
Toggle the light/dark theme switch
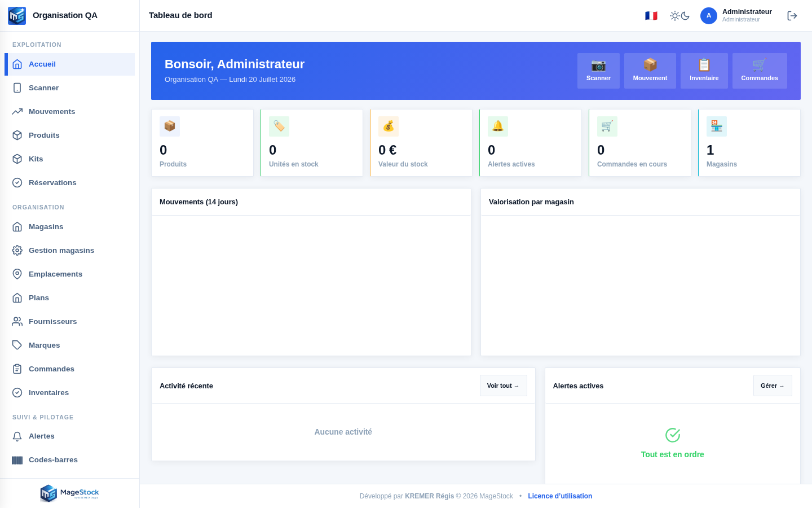click(x=680, y=16)
